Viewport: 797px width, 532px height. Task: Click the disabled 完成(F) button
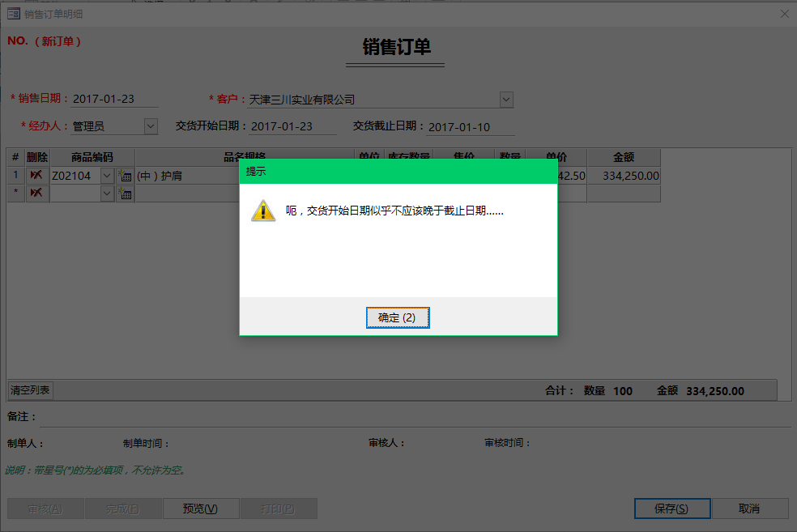click(123, 509)
